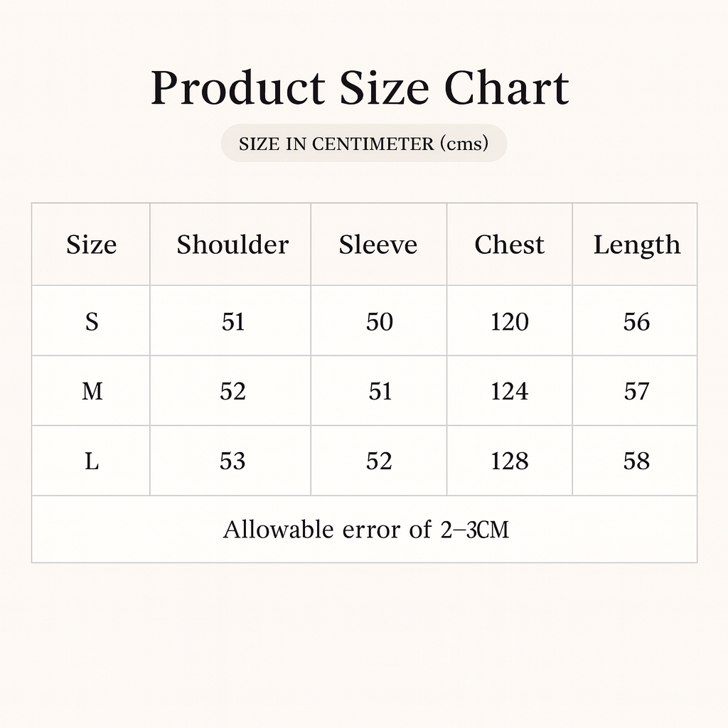The width and height of the screenshot is (728, 728).
Task: Select the S size row label
Action: [92, 322]
